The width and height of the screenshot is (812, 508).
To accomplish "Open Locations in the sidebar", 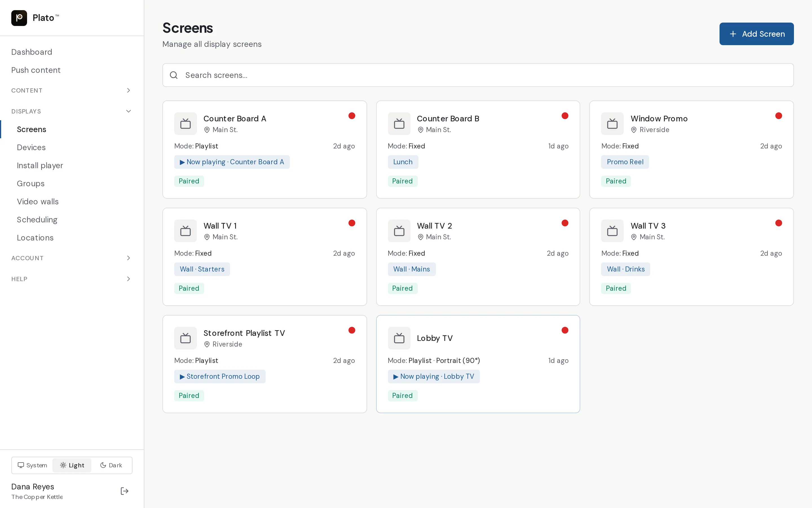I will click(35, 238).
